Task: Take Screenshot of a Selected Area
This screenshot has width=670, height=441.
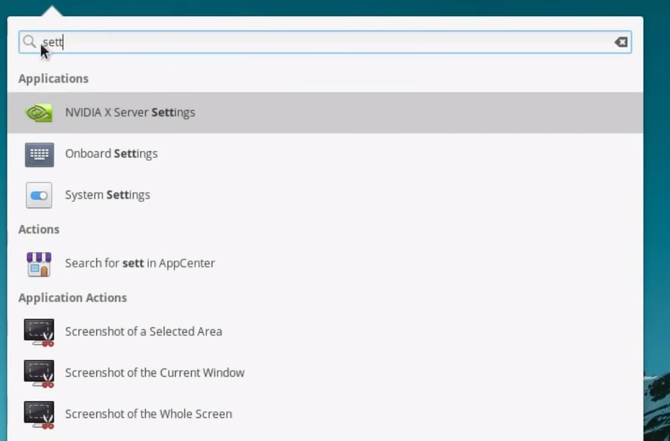Action: [325, 332]
